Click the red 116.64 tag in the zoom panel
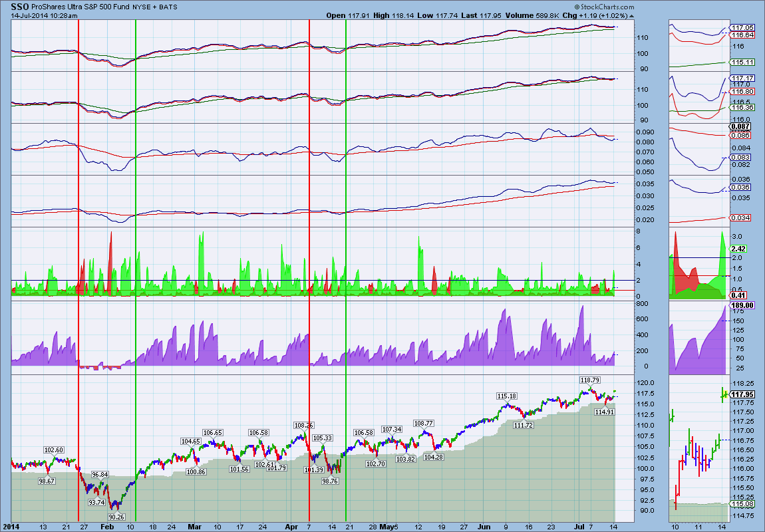 coord(742,35)
